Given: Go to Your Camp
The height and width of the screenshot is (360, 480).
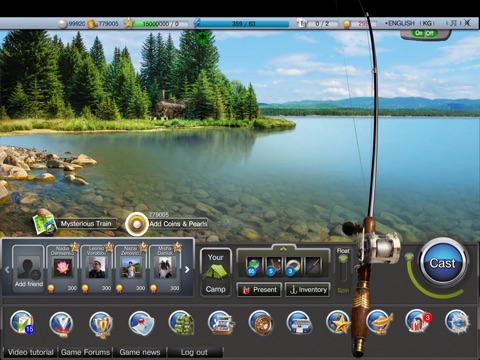Looking at the screenshot, I should coord(216,273).
